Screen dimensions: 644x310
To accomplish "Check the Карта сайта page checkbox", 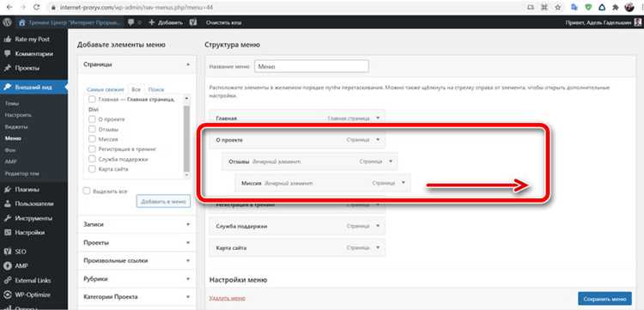I will 92,169.
